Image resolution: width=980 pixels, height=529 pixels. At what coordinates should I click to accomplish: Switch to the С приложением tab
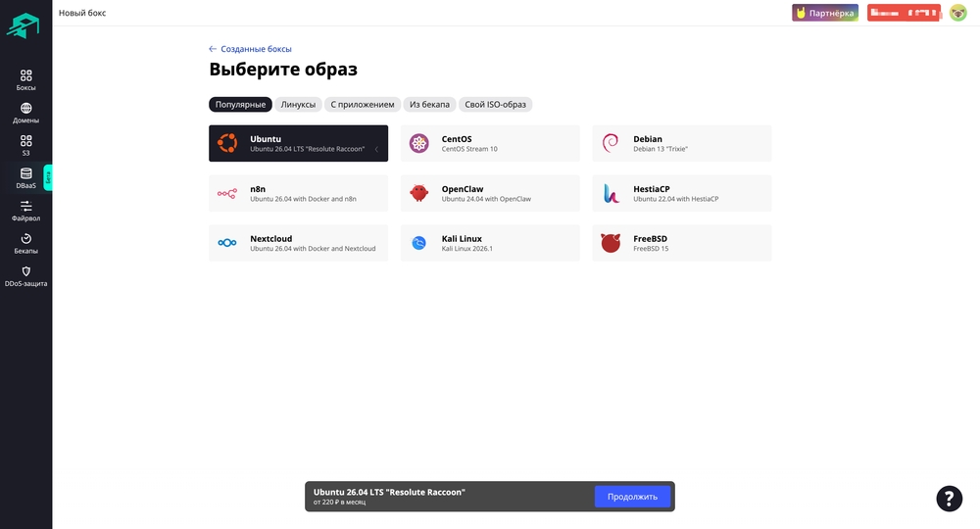pyautogui.click(x=363, y=104)
